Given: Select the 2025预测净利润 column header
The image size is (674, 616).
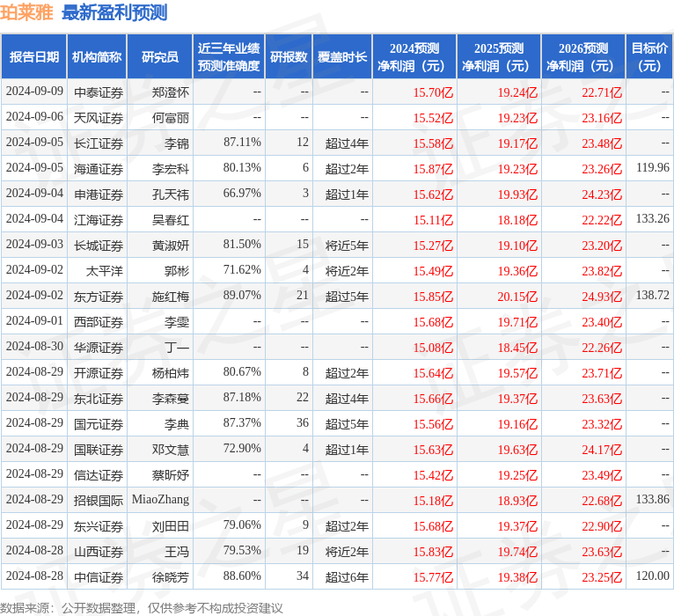Looking at the screenshot, I should 498,57.
